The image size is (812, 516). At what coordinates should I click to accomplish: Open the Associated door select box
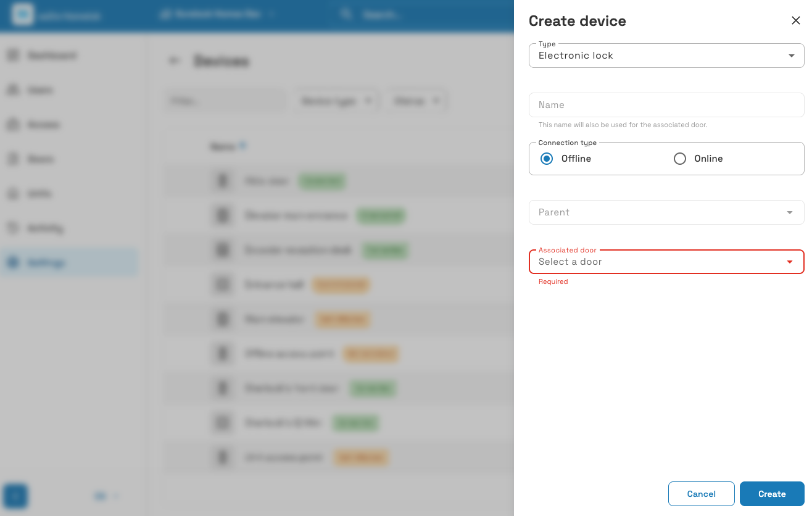(x=666, y=262)
